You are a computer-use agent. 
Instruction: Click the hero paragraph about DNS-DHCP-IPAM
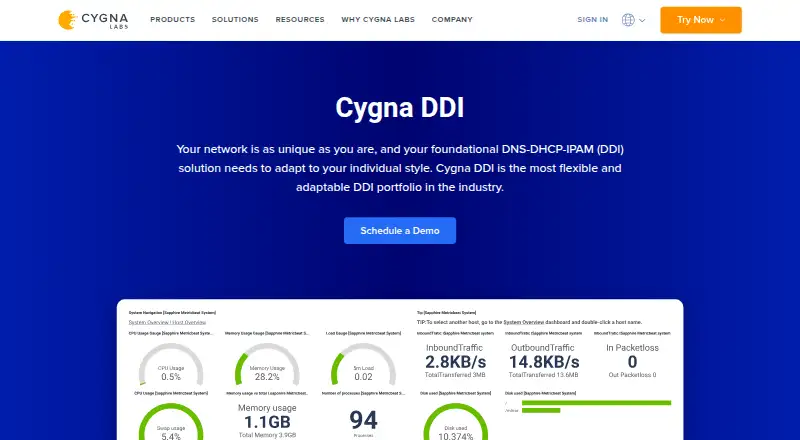(x=399, y=168)
